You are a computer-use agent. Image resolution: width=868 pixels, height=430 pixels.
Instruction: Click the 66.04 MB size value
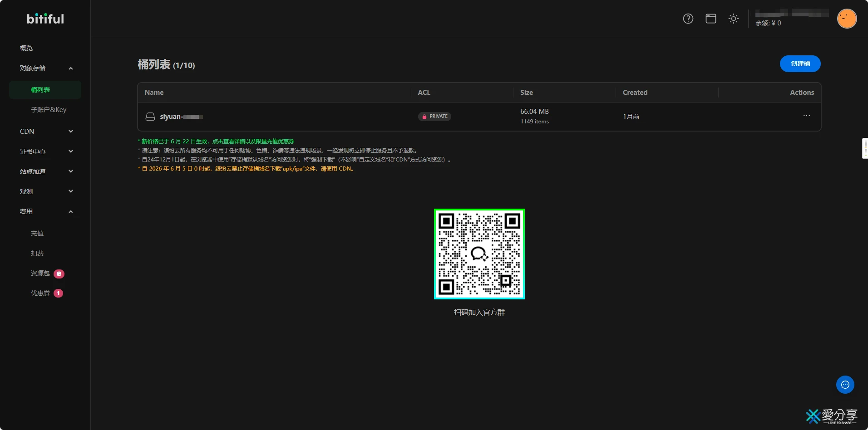(534, 112)
